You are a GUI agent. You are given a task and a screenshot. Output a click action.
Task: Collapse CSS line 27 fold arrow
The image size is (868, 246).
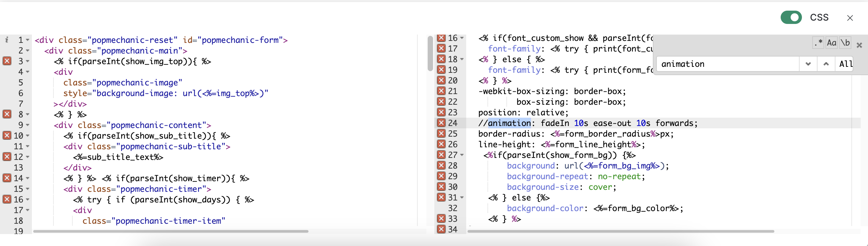tap(462, 155)
